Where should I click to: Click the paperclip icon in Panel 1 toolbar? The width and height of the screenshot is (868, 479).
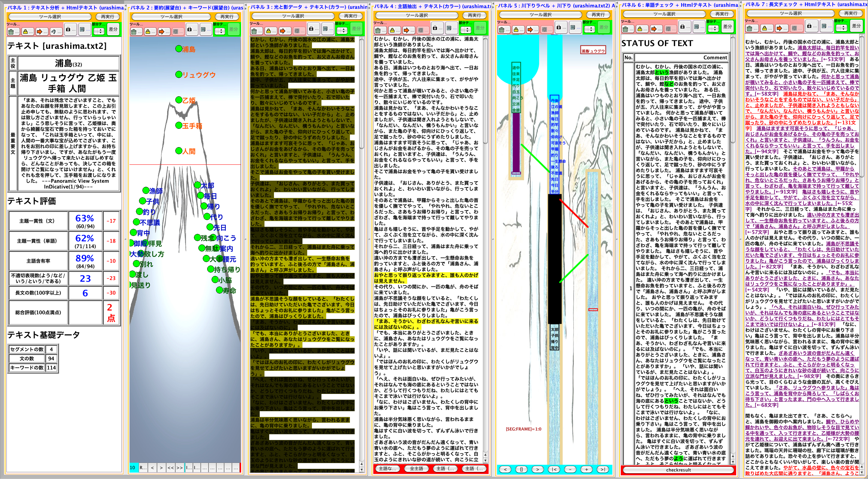(54, 32)
